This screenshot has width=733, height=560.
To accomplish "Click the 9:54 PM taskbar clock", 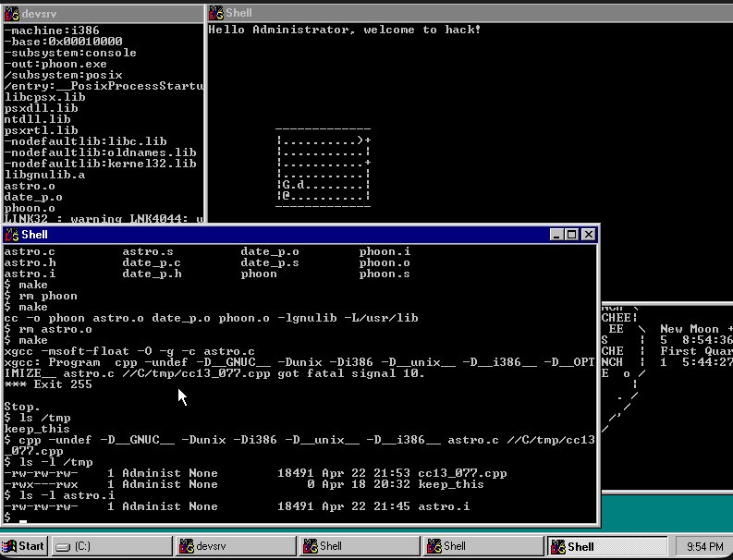I will (704, 546).
